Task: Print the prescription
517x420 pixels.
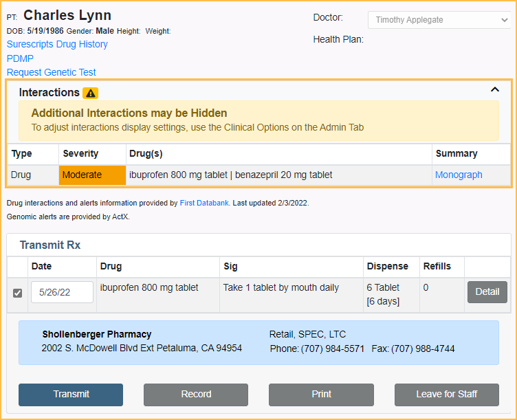Action: (x=321, y=394)
